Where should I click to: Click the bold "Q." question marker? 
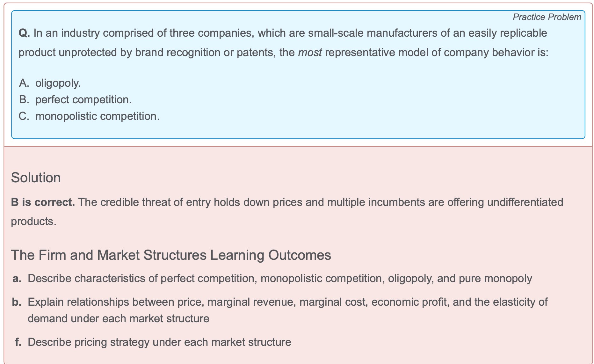click(x=24, y=33)
